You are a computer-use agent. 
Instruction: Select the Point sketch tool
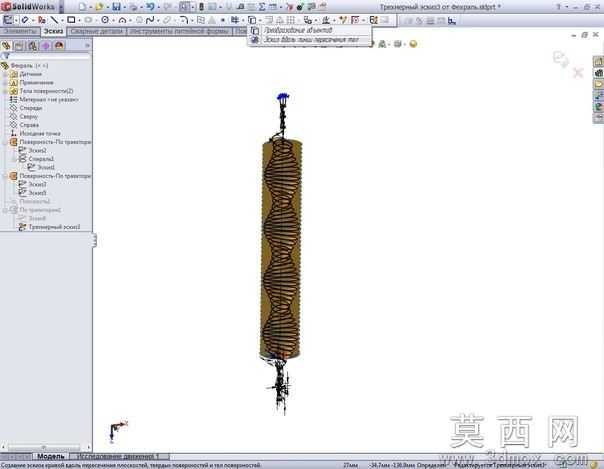pos(223,20)
